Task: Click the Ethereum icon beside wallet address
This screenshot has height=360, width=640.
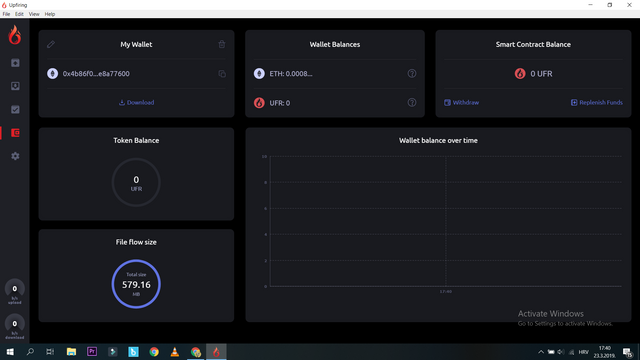Action: [52, 73]
